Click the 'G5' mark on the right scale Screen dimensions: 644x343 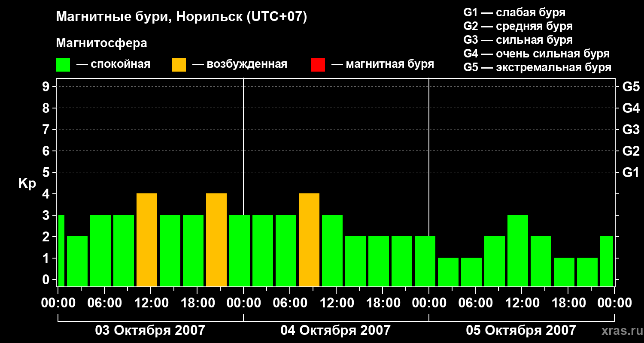click(x=631, y=87)
